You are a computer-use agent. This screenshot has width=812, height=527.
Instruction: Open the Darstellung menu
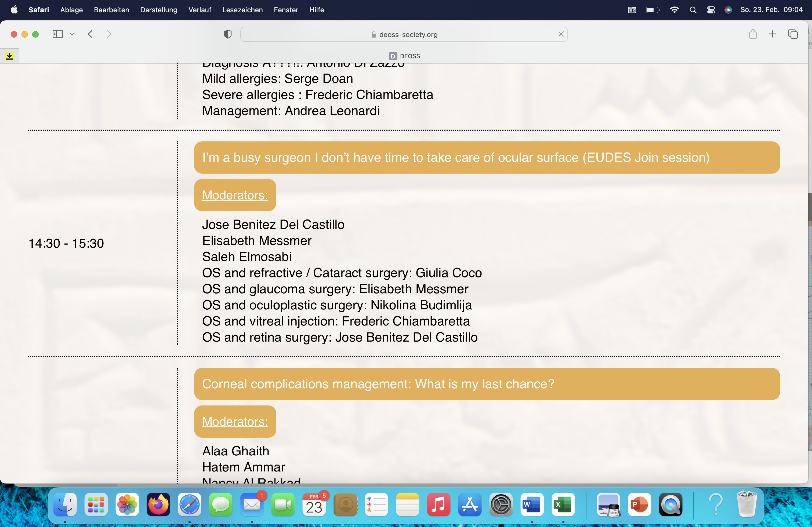[159, 10]
